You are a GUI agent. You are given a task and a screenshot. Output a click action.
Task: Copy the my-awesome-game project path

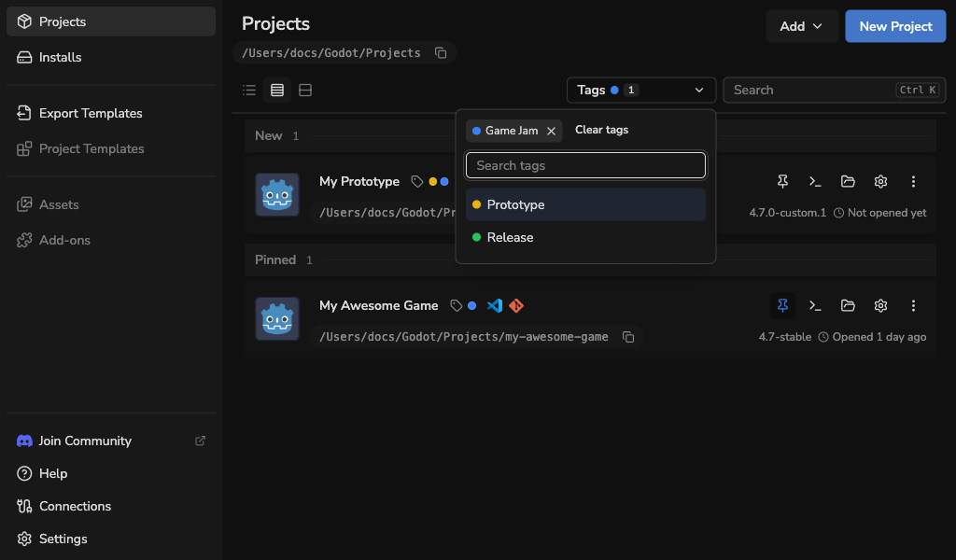tap(628, 337)
